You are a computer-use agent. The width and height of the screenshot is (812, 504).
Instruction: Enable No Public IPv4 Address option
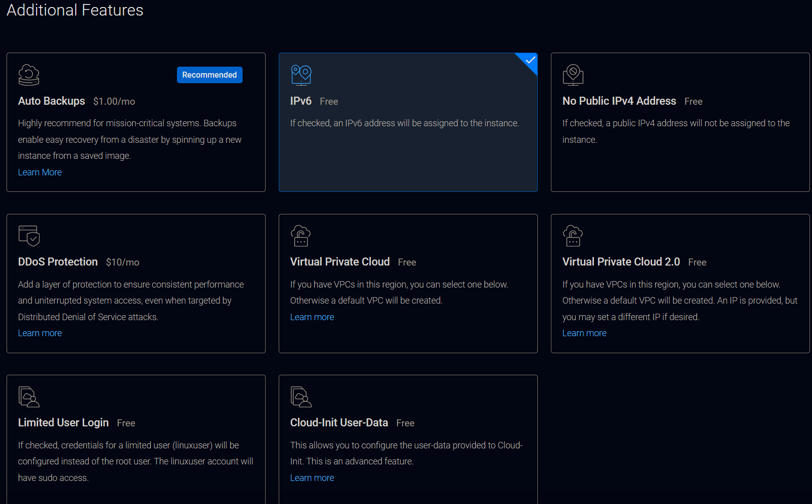pos(619,101)
